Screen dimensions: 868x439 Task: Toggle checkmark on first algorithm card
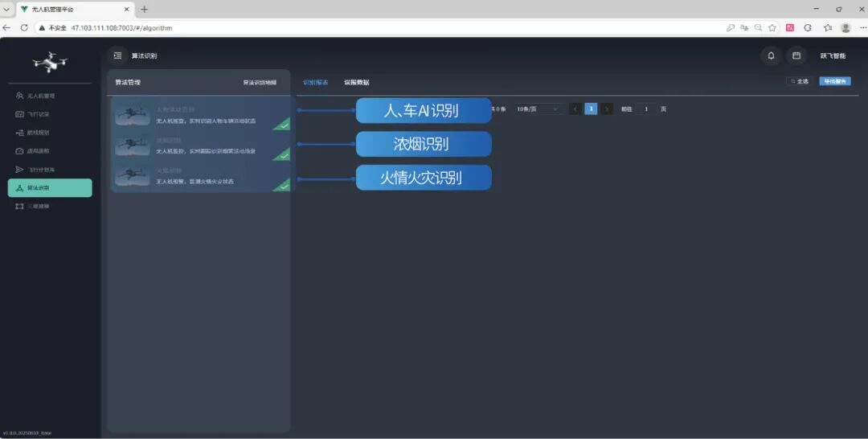(282, 125)
